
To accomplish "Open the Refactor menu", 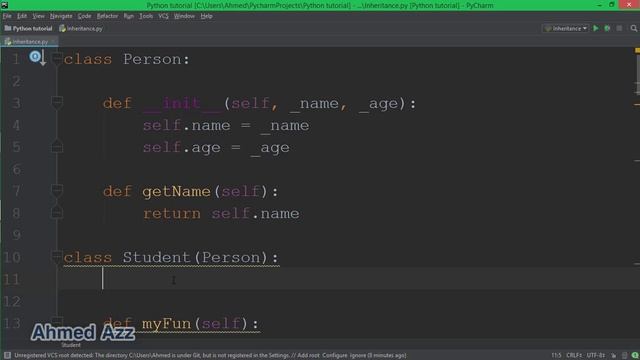I will tap(107, 16).
